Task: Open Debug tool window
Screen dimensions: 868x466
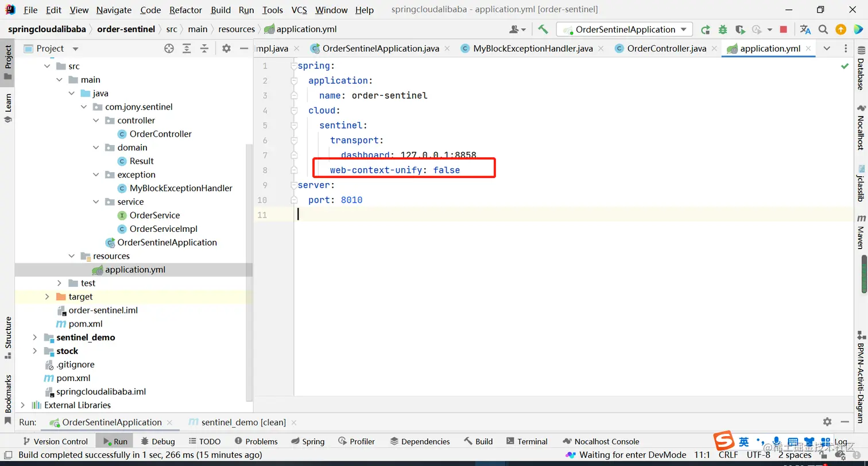Action: [157, 441]
